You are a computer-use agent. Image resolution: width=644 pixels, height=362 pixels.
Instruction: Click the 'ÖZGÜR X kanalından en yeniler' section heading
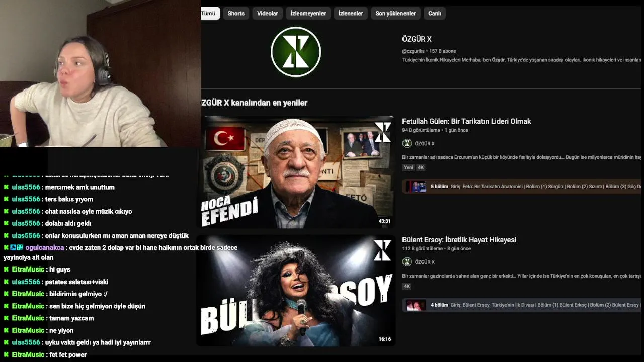254,103
